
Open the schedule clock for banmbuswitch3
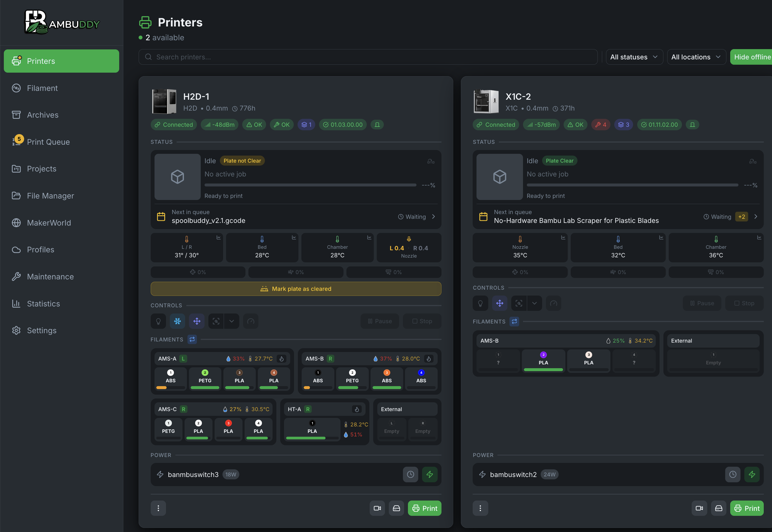click(411, 474)
